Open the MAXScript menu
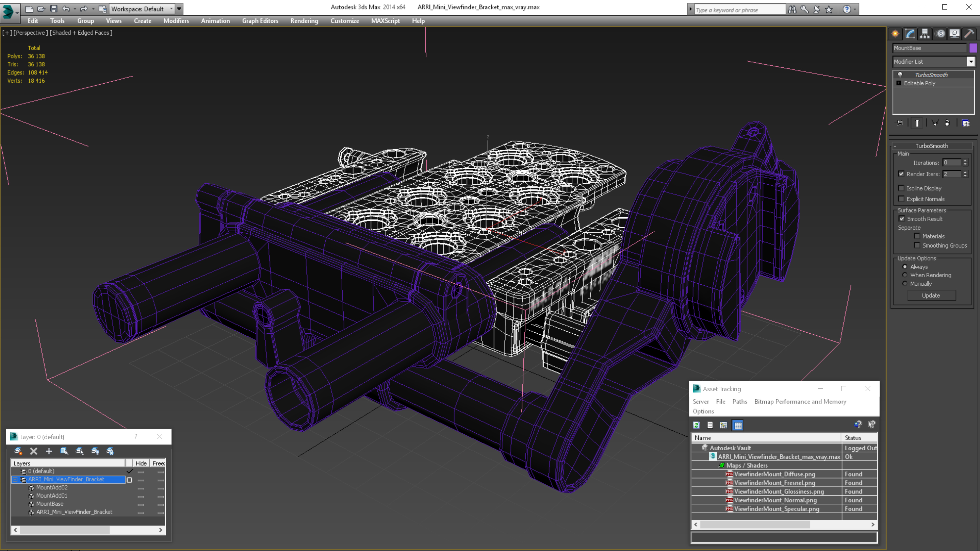The width and height of the screenshot is (980, 551). [x=386, y=21]
